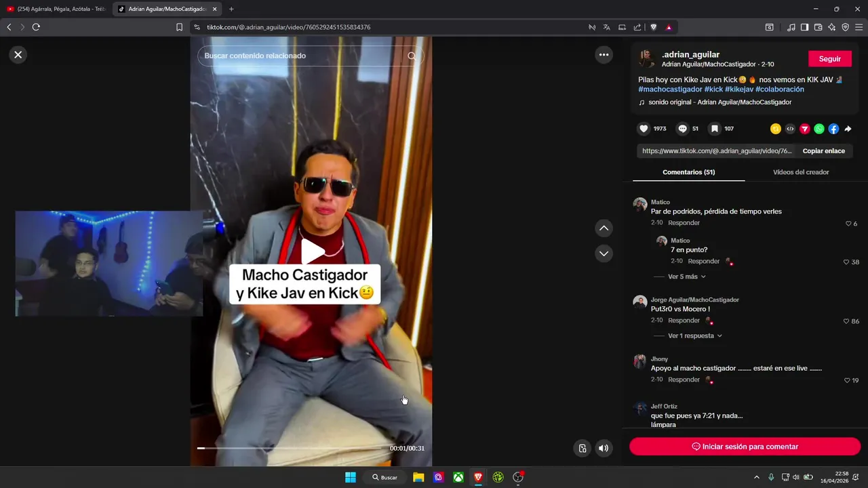The image size is (868, 488).
Task: Open the .adrian_aguilar username link
Action: pyautogui.click(x=690, y=54)
